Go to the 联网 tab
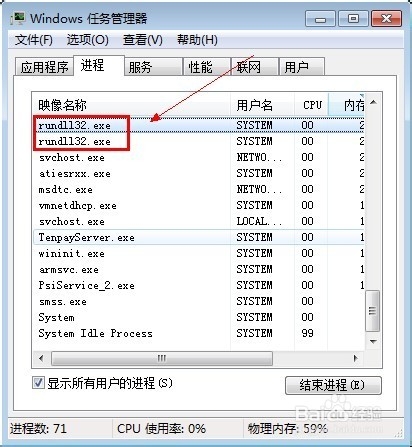Screen dimensions: 412x447 pos(255,67)
